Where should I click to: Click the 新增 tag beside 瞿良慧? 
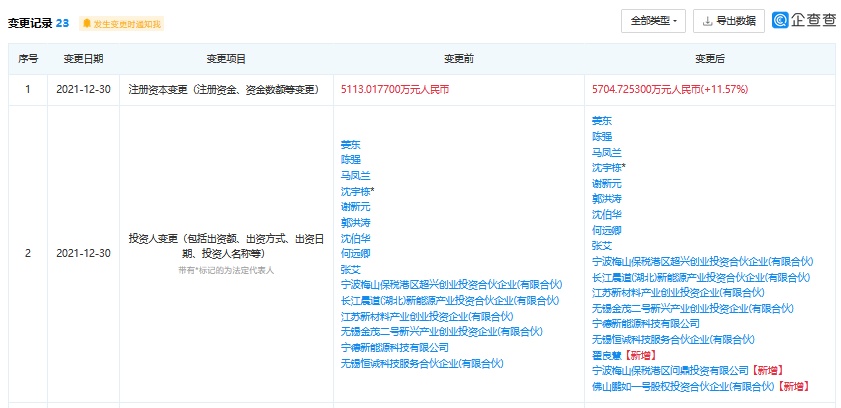[639, 355]
